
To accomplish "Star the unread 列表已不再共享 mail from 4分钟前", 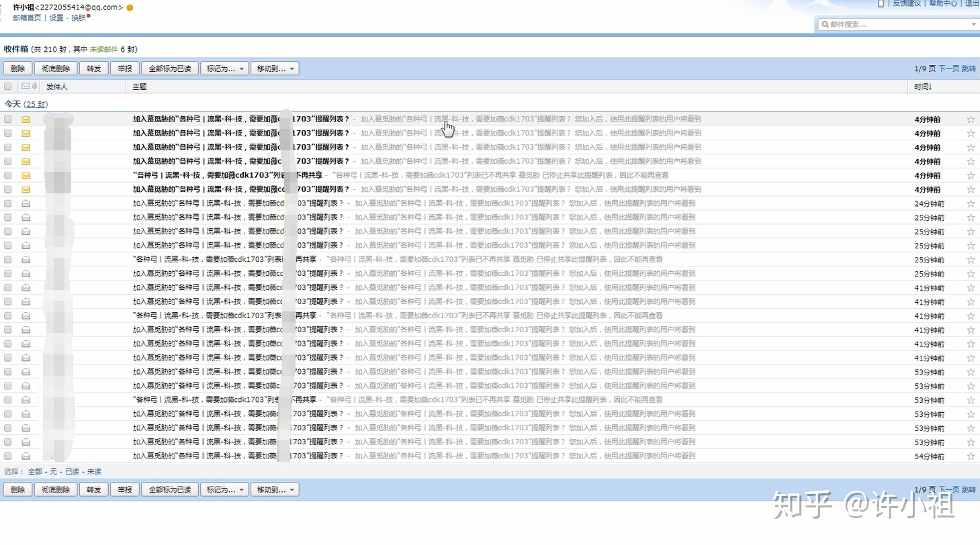I will [971, 176].
